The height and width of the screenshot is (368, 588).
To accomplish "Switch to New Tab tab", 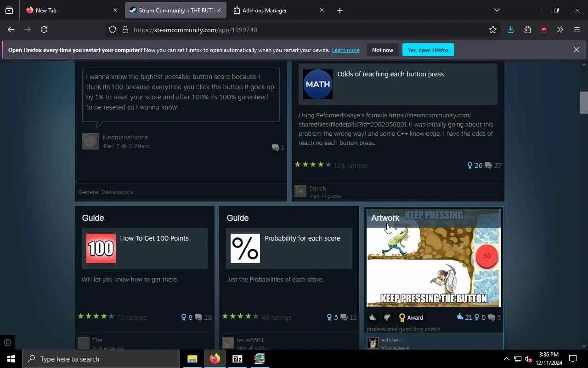I will pos(71,10).
